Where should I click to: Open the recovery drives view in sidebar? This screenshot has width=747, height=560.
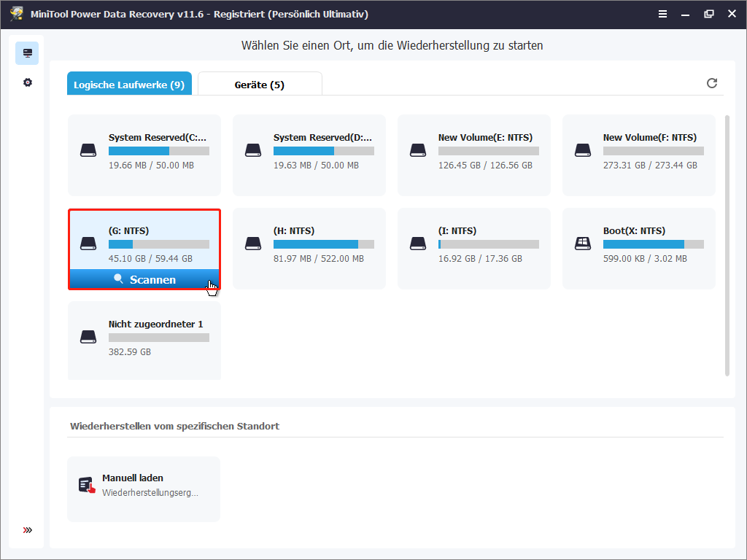click(27, 52)
